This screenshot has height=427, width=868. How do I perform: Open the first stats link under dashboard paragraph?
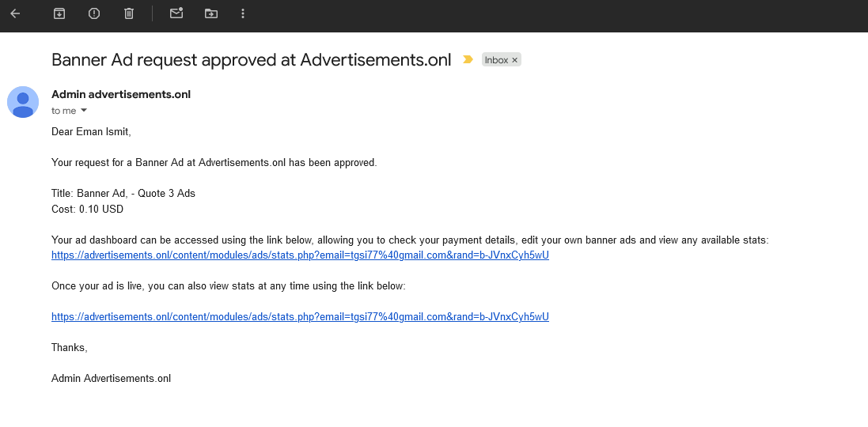(x=300, y=255)
